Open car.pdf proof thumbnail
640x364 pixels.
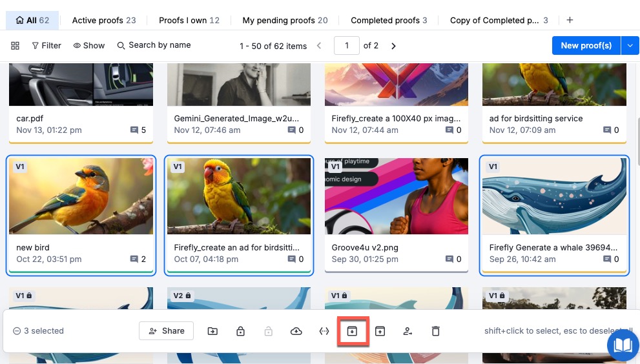click(x=81, y=85)
